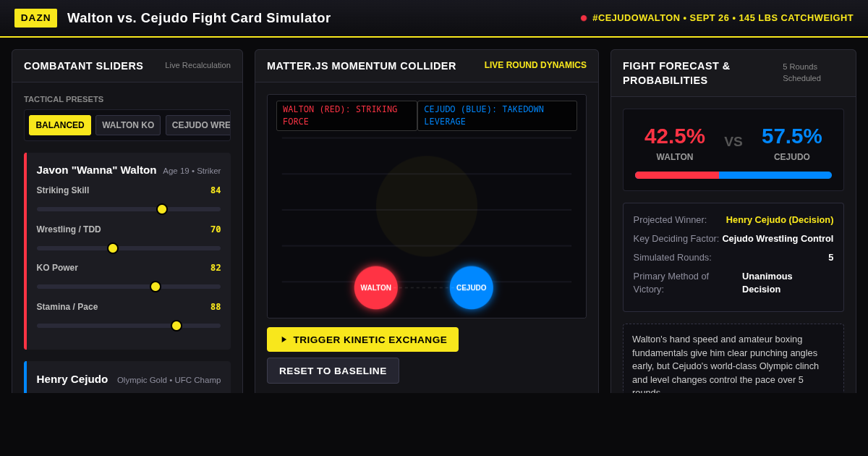Viewport: 868px width, 456px height.
Task: Click the Fight Card Simulator page title
Action: coord(199,18)
